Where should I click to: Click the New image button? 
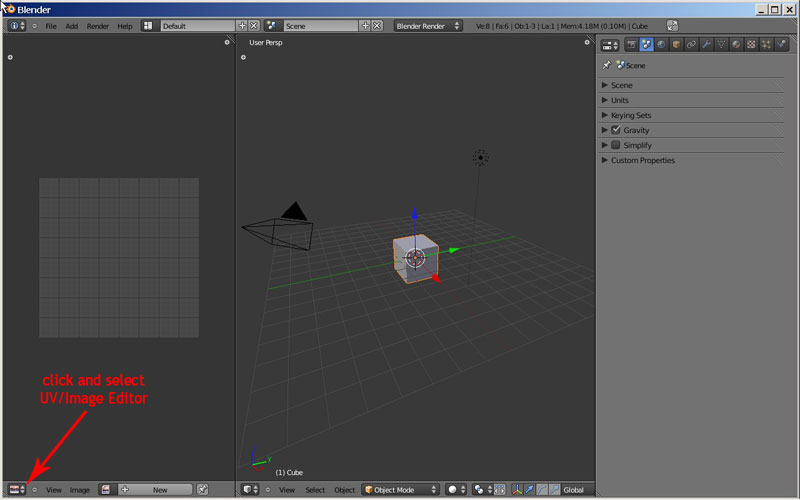click(159, 490)
